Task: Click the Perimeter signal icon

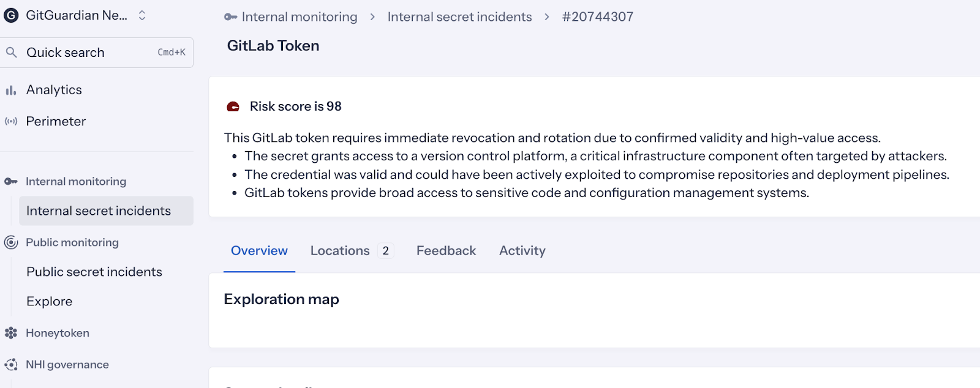Action: pos(11,121)
